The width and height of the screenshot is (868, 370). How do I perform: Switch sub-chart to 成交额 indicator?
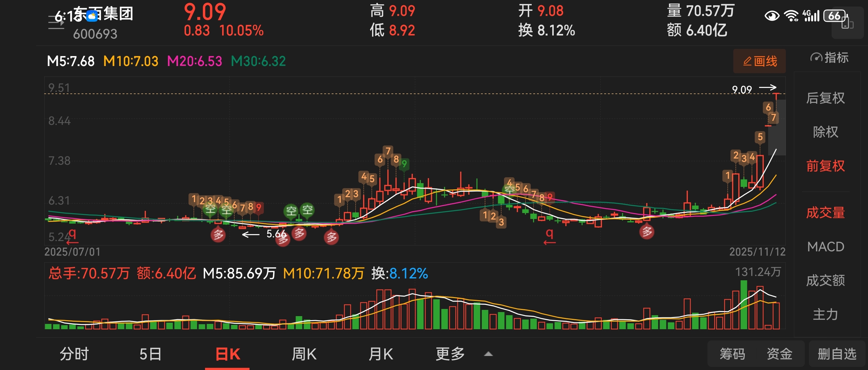[825, 280]
